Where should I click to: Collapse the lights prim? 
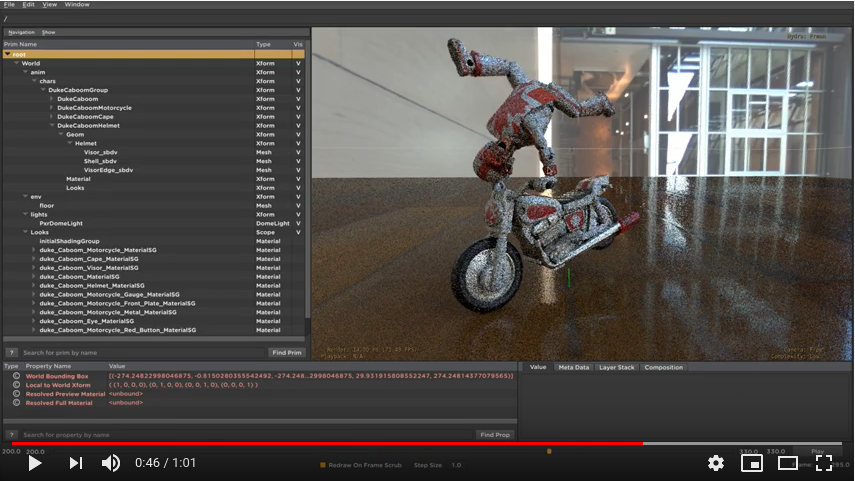coord(25,214)
